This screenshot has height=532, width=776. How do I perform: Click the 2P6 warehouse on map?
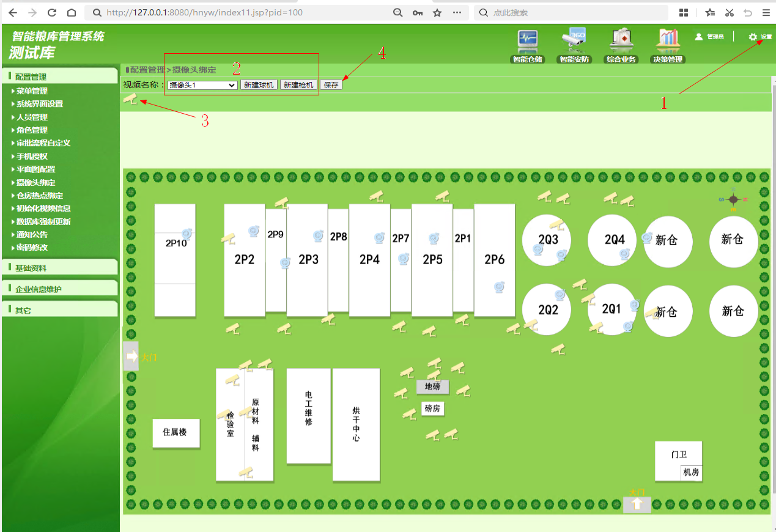(x=494, y=260)
